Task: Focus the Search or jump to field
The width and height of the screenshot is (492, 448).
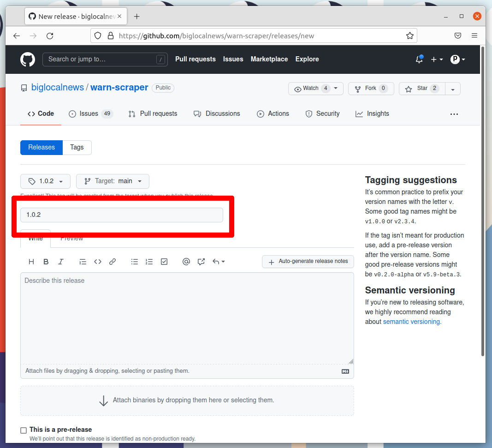Action: pyautogui.click(x=105, y=60)
